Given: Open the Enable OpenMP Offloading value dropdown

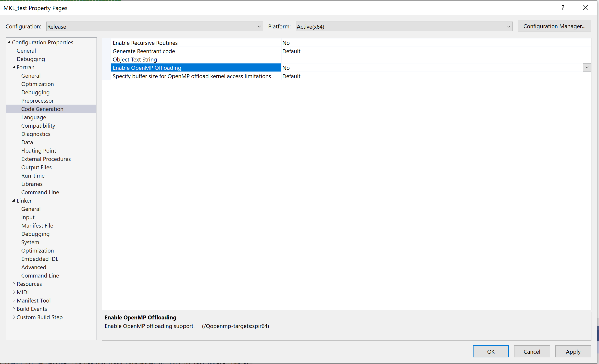Looking at the screenshot, I should (587, 68).
